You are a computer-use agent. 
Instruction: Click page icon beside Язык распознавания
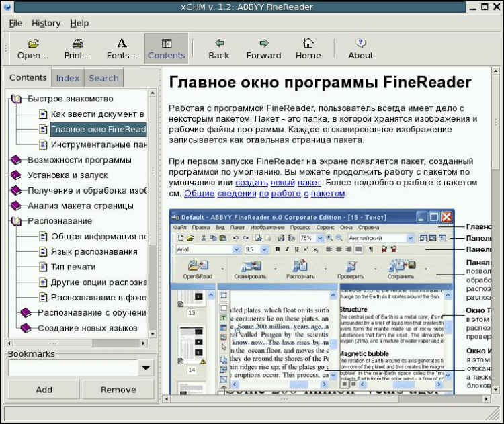pos(43,252)
